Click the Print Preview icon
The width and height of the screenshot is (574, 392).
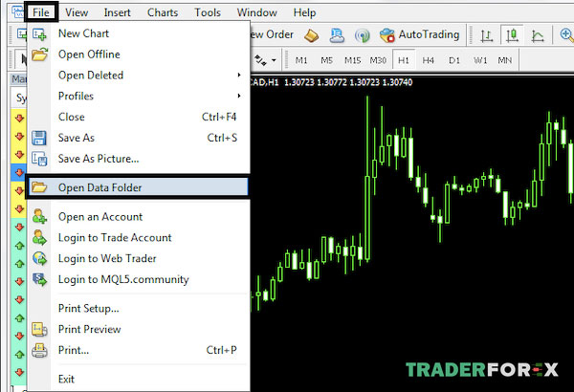point(39,329)
